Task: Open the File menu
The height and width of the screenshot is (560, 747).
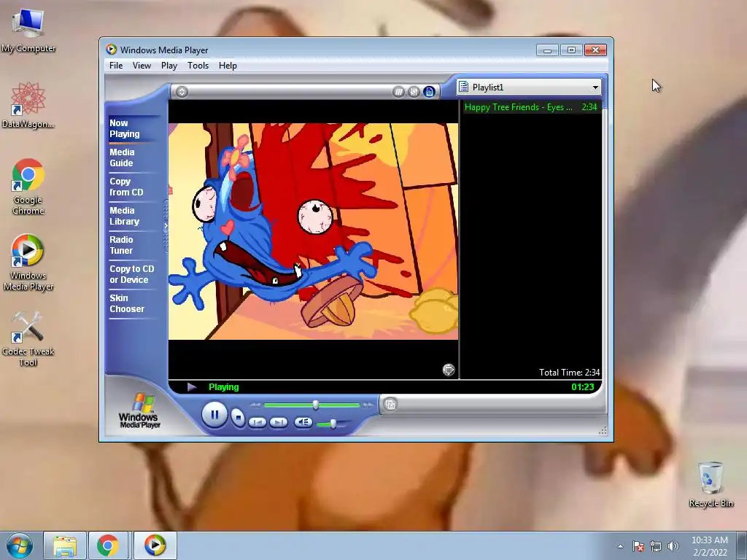Action: 116,66
